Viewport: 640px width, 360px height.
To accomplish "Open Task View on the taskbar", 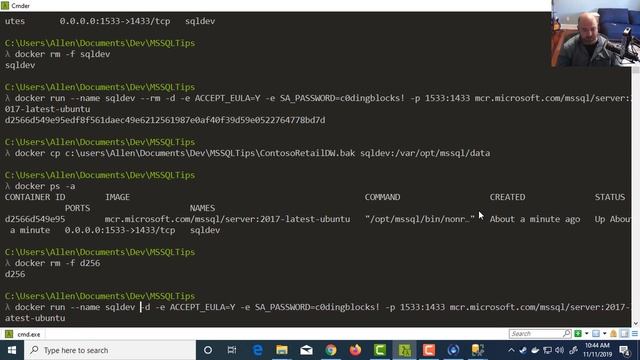I will click(232, 350).
